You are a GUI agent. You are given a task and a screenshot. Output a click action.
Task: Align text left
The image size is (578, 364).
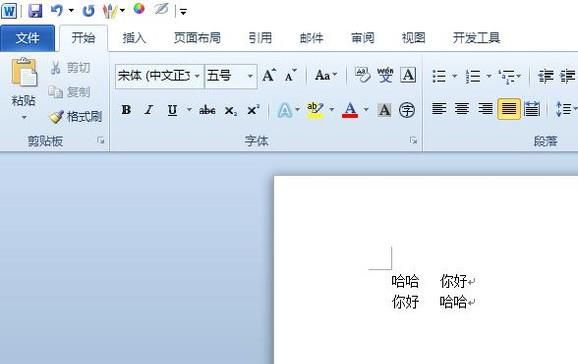[x=439, y=109]
